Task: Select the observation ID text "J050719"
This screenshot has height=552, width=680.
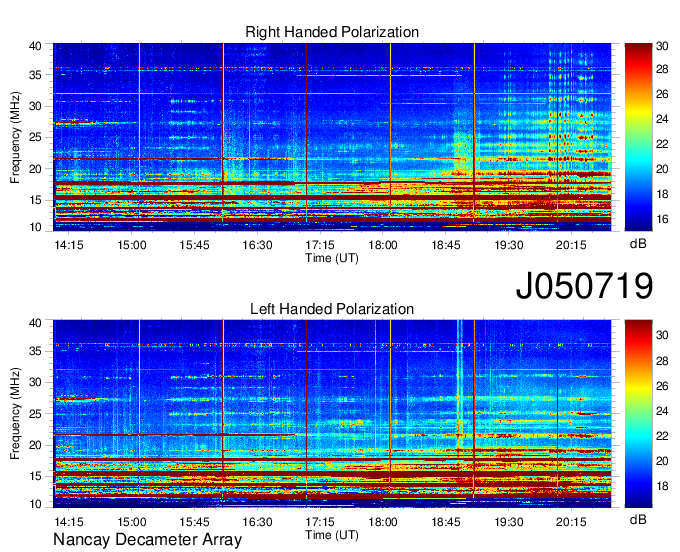Action: [x=584, y=285]
